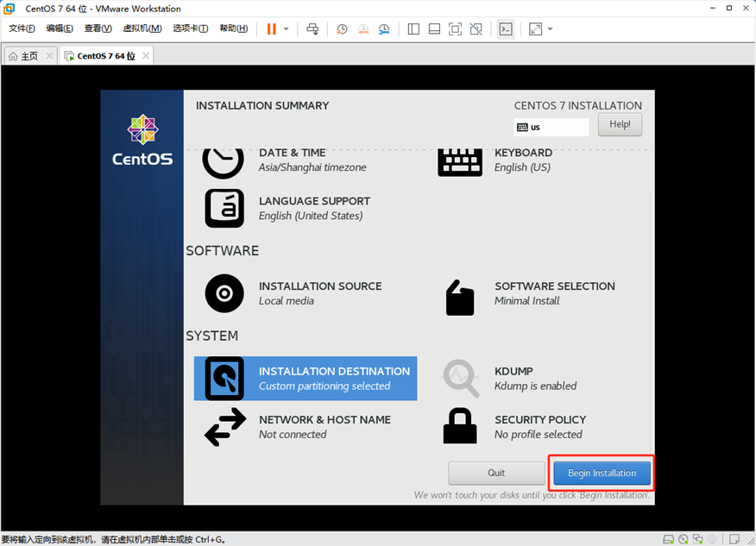
Task: Toggle the library sidebar view
Action: 413,29
